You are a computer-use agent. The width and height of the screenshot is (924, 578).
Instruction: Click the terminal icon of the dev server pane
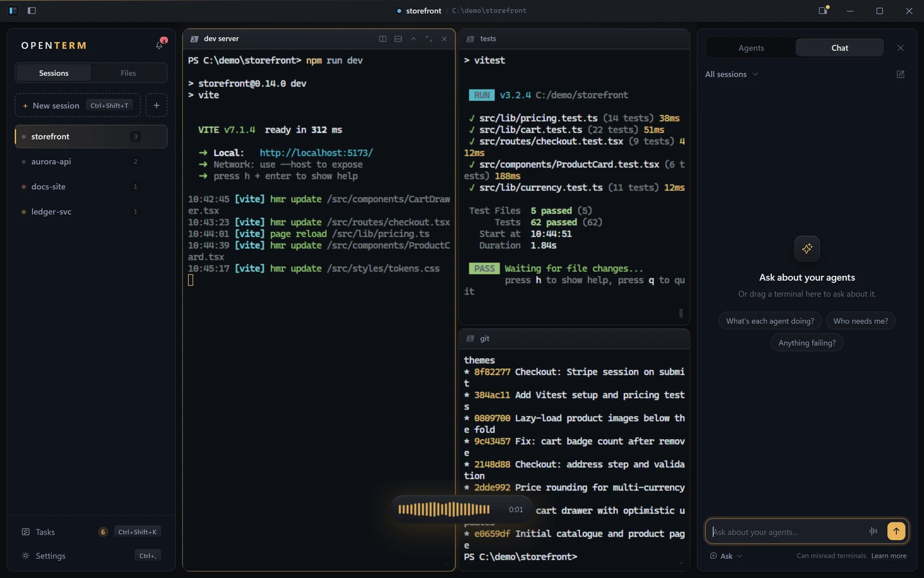click(195, 39)
